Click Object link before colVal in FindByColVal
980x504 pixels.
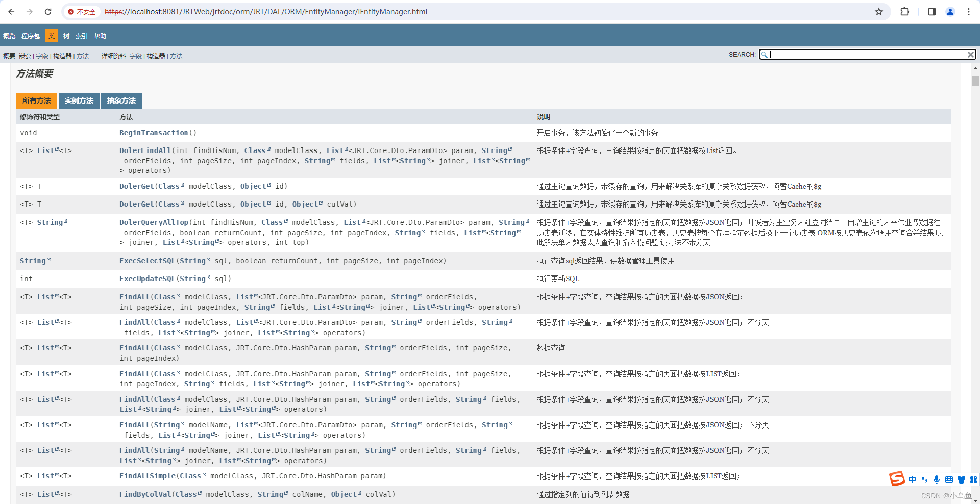[x=346, y=494]
